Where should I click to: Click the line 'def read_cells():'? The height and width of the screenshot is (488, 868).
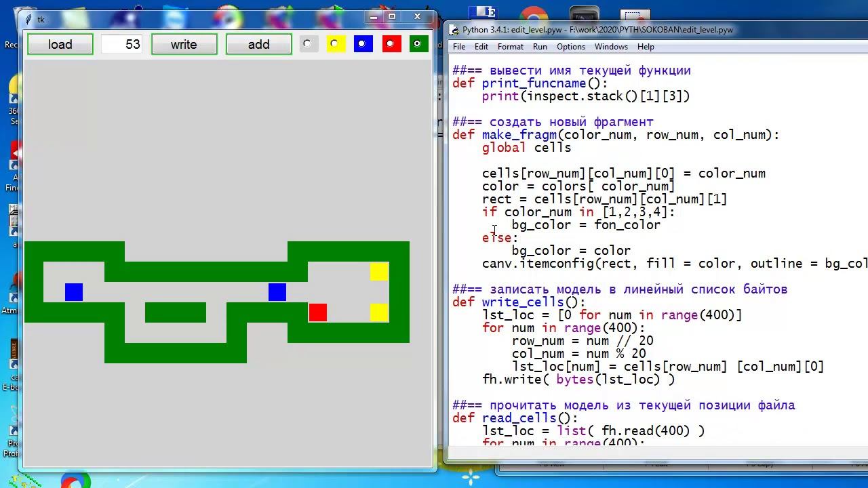(515, 418)
